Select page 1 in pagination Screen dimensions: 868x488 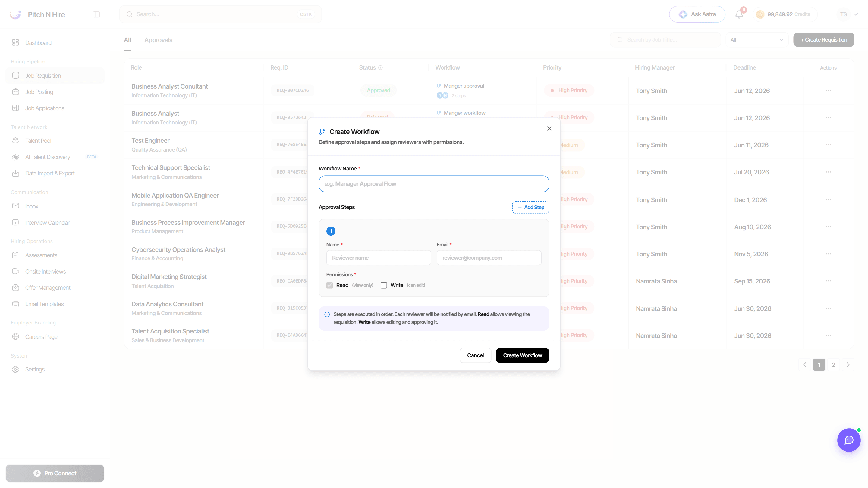pos(819,365)
